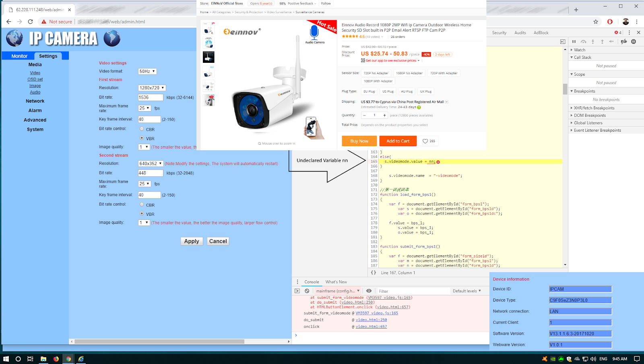Click the volume icon in system tray
Screen dimensions: 644x364
[x=593, y=359]
